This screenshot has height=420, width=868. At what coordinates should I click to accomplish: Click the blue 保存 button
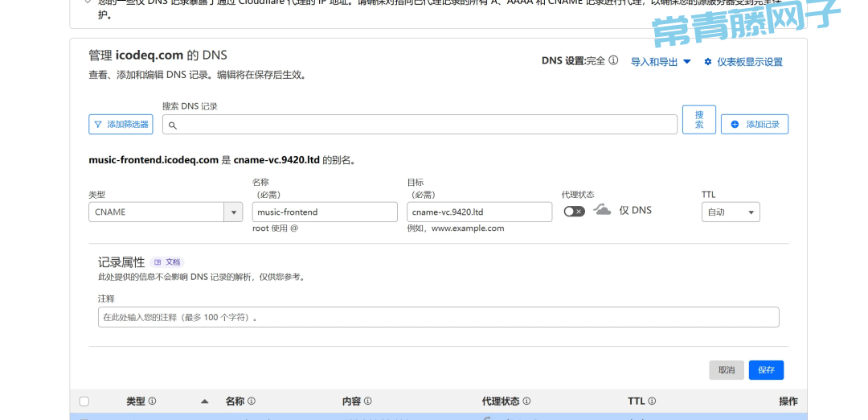[x=766, y=370]
